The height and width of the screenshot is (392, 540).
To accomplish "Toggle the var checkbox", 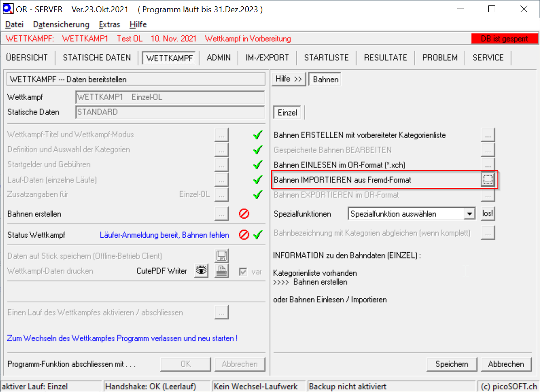I will [243, 272].
